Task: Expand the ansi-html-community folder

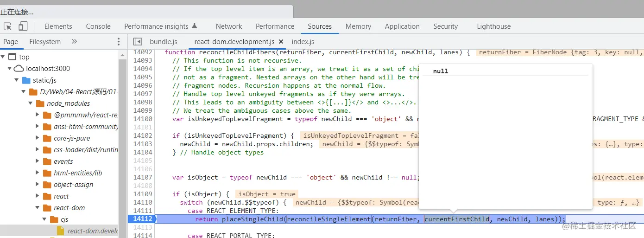Action: (x=38, y=127)
